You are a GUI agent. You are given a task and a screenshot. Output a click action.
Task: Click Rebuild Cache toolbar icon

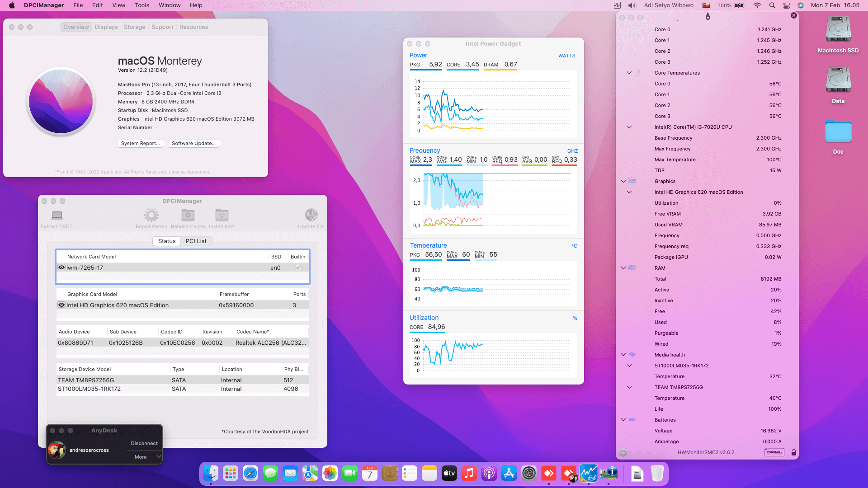pos(188,215)
